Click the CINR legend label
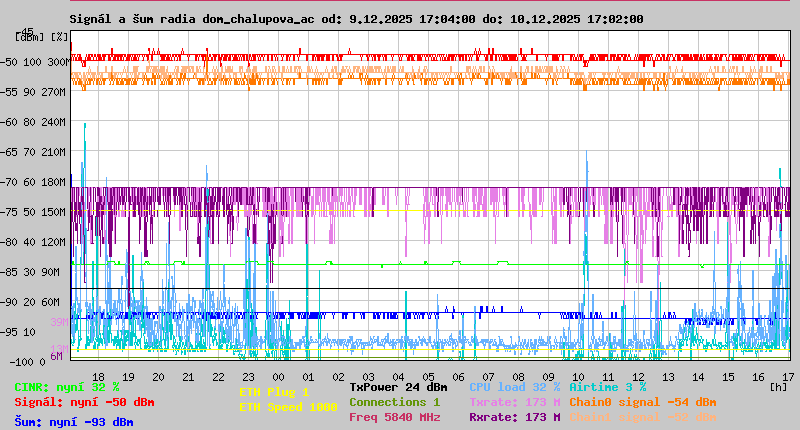Screen dimensions: 800x430 coord(67,386)
